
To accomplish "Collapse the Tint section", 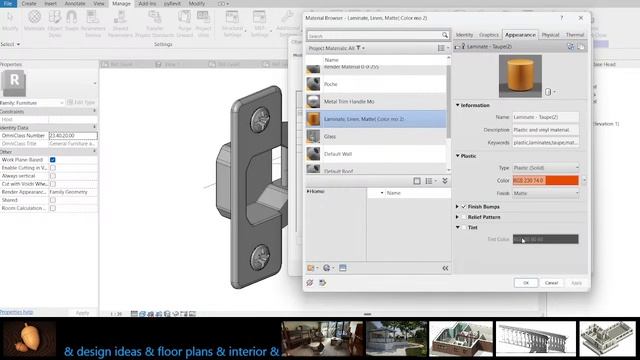I will point(458,227).
